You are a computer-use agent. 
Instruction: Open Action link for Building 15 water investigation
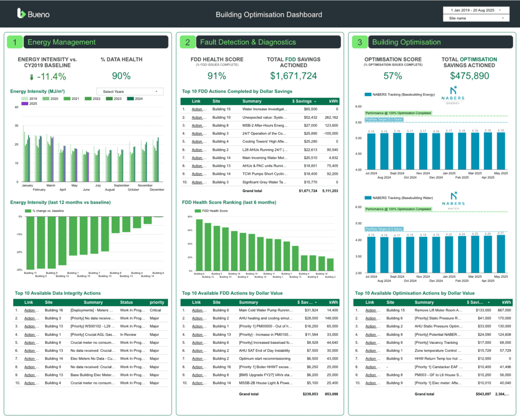pyautogui.click(x=198, y=109)
